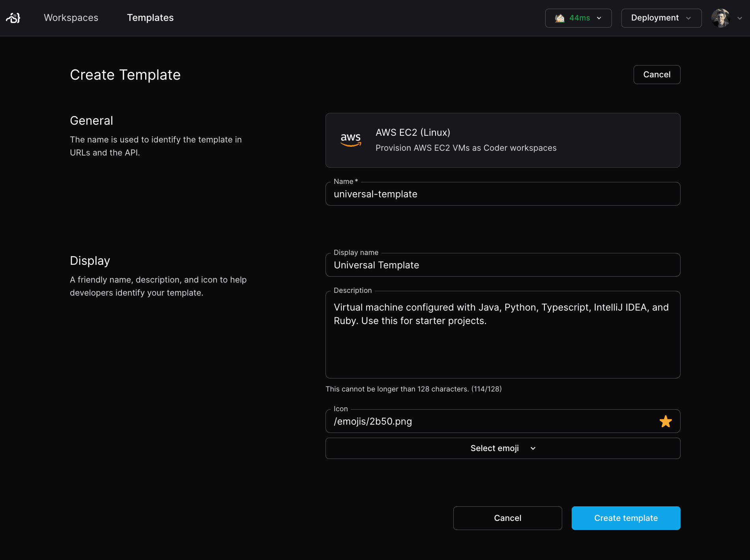
Task: Click the Create template button
Action: point(626,518)
